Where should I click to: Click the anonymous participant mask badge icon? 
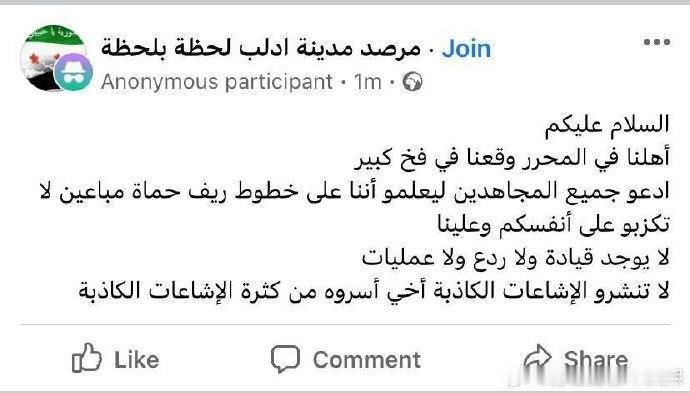coord(73,72)
